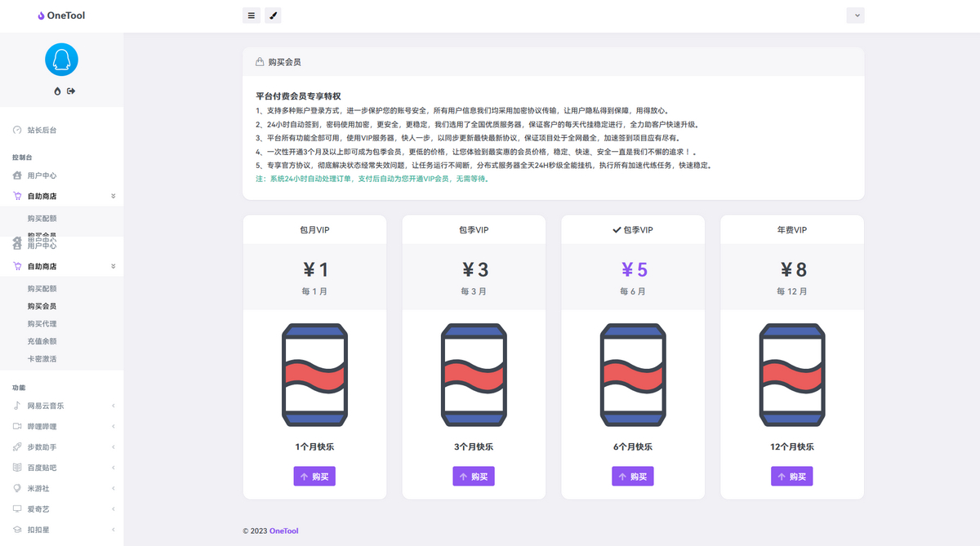The width and height of the screenshot is (980, 546).
Task: Expand the 扣扣星 chevron
Action: pos(113,530)
